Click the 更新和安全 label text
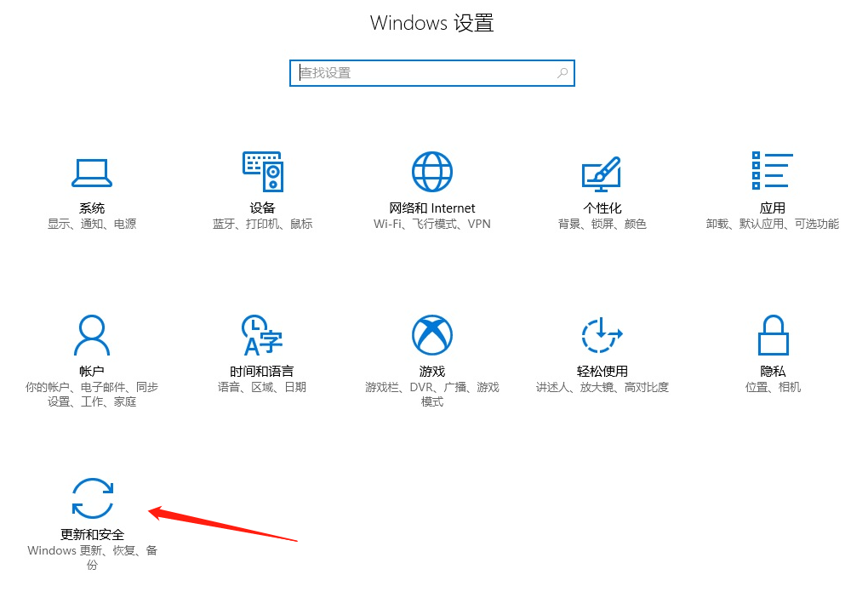This screenshot has height=603, width=868. [x=92, y=534]
